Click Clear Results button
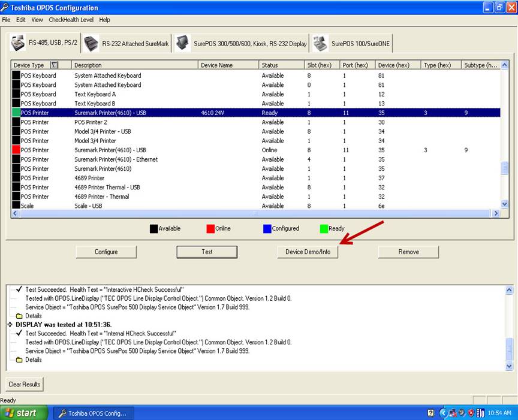Viewport: 518px width, 420px height. point(24,384)
